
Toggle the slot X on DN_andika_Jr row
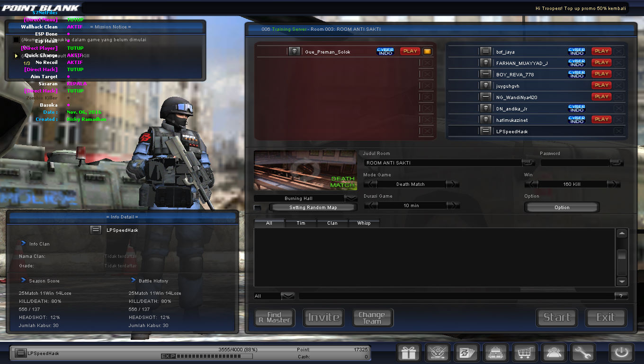618,108
